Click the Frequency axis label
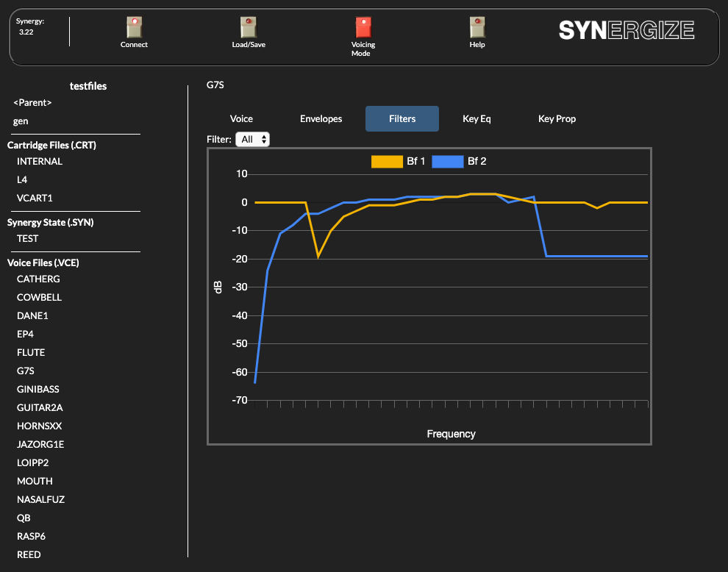Viewport: 728px width, 572px height. click(452, 434)
